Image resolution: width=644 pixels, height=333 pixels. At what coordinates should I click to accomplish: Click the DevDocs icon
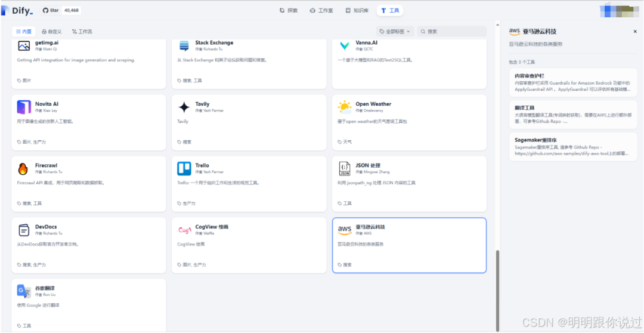(x=24, y=230)
